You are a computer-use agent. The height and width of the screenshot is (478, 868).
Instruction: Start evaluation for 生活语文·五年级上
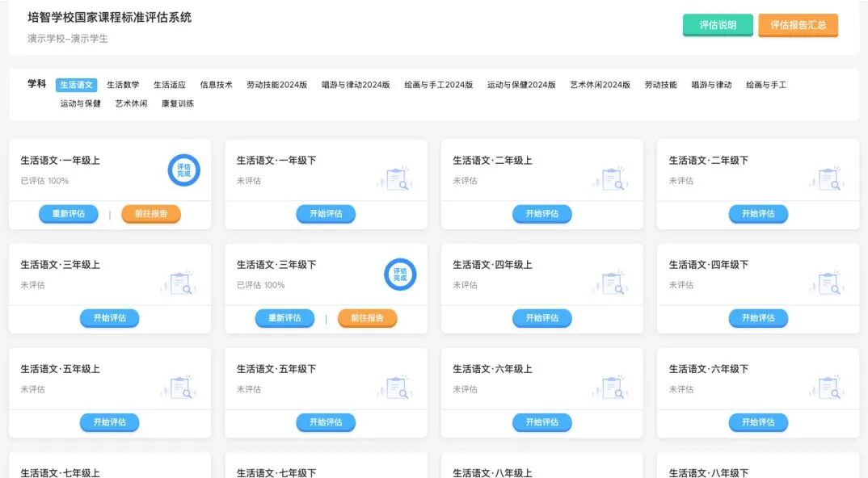[110, 422]
